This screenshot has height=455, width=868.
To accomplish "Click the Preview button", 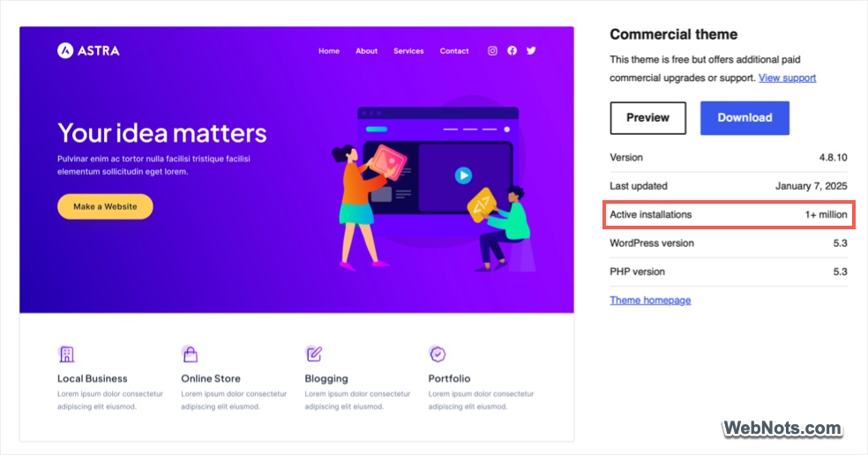I will click(x=647, y=118).
